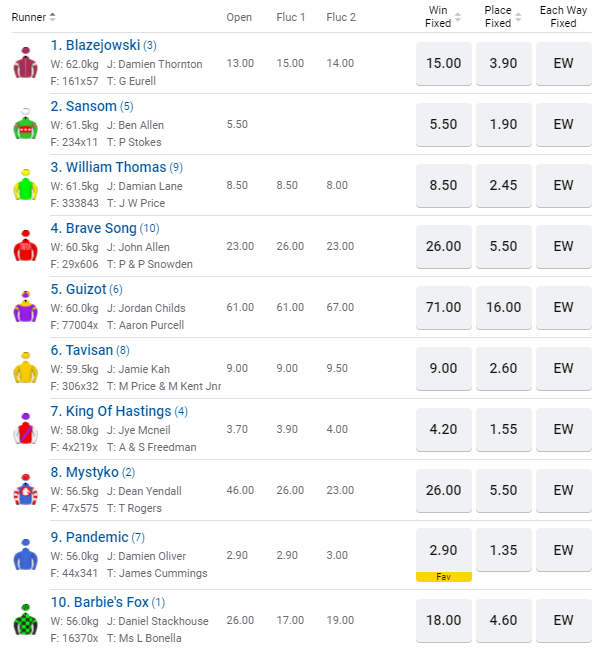
Task: Sort by Place Fixed column arrows
Action: click(x=519, y=17)
